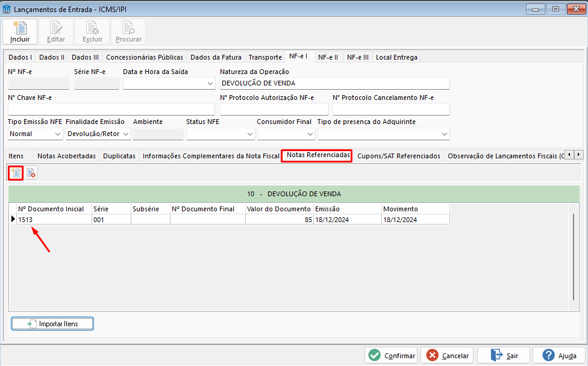Expand Status NFE dropdown
Viewport: 588px width, 366px height.
pos(250,134)
